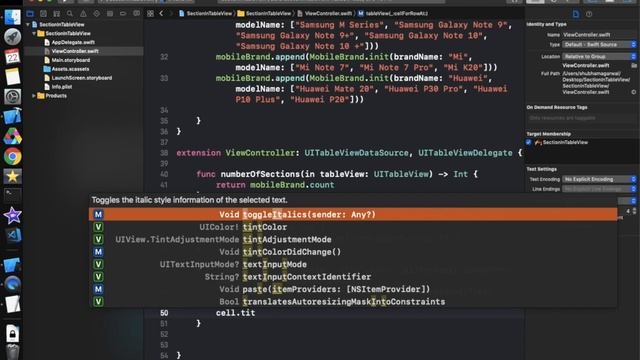The height and width of the screenshot is (360, 640).
Task: Click the On Demand Resource Tags field
Action: tap(581, 118)
